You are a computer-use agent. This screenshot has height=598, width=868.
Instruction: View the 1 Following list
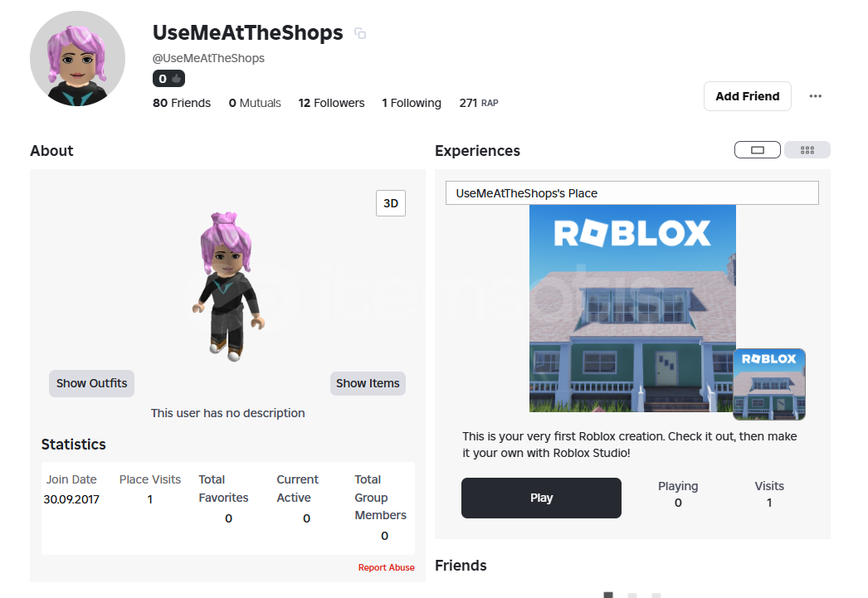pos(412,103)
